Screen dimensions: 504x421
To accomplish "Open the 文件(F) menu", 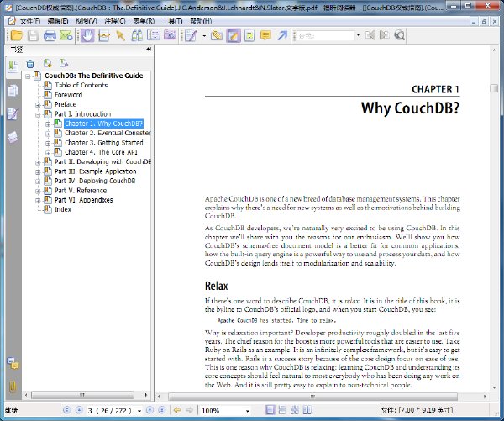I will pos(30,21).
